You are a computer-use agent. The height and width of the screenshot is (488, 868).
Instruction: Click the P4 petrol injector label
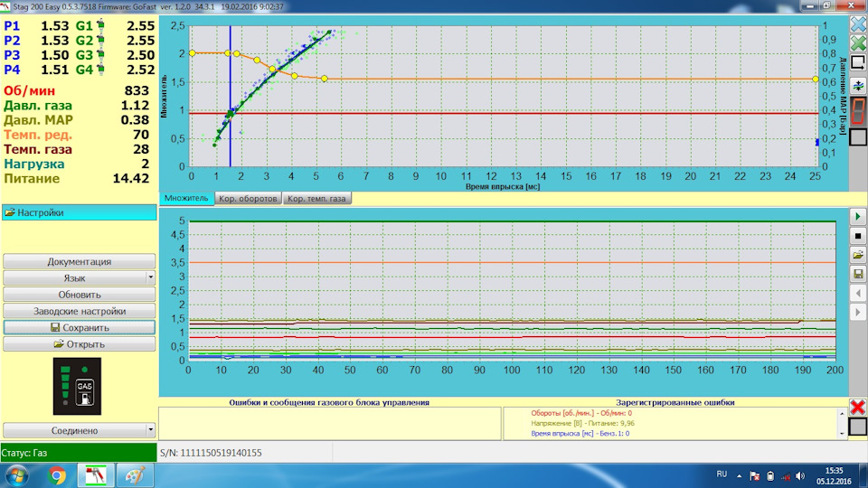click(x=12, y=70)
